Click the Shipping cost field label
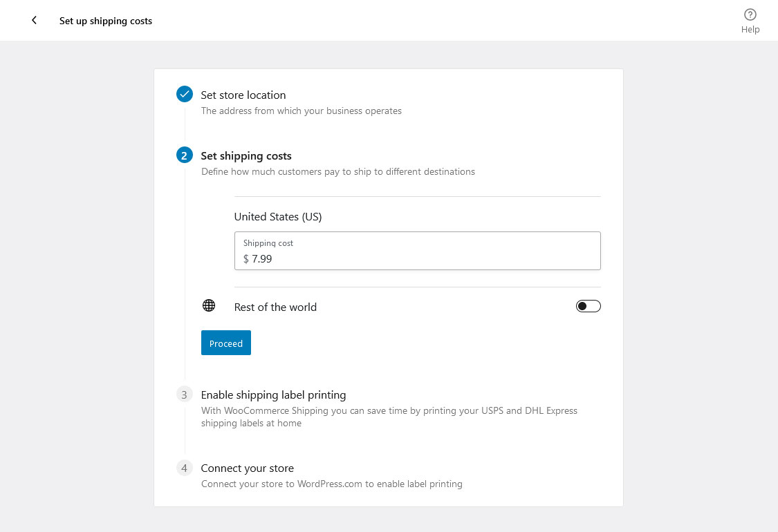 [x=268, y=243]
